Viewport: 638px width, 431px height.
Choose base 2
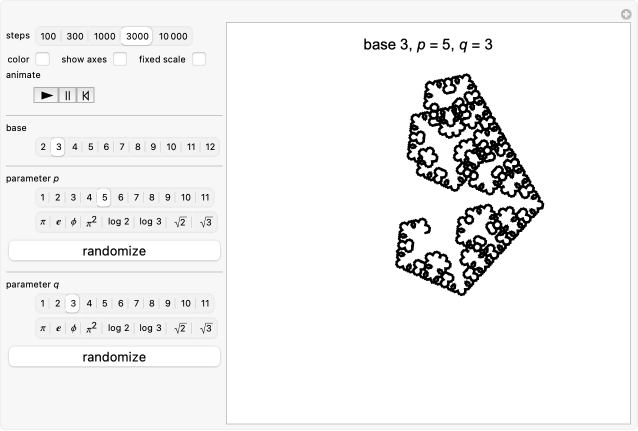tap(43, 147)
